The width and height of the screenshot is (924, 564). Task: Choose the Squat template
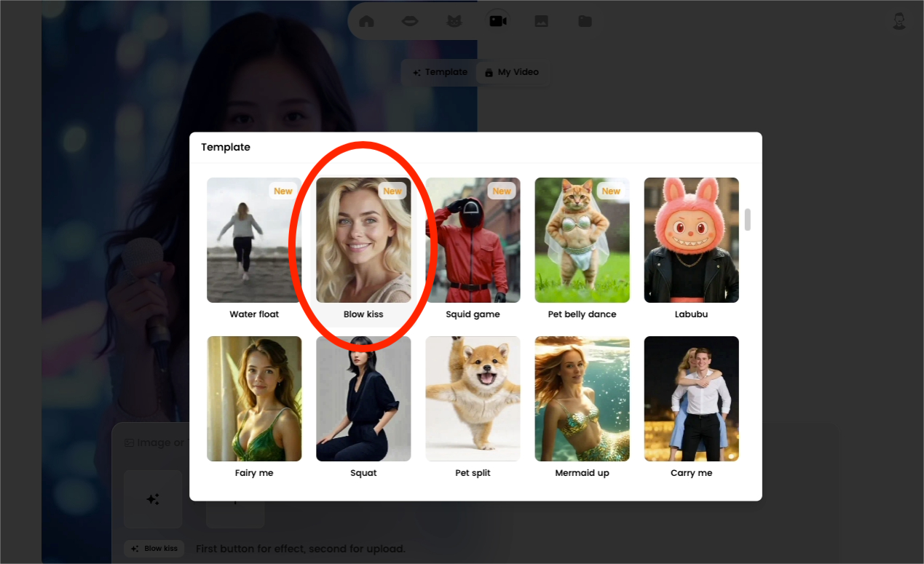coord(363,408)
